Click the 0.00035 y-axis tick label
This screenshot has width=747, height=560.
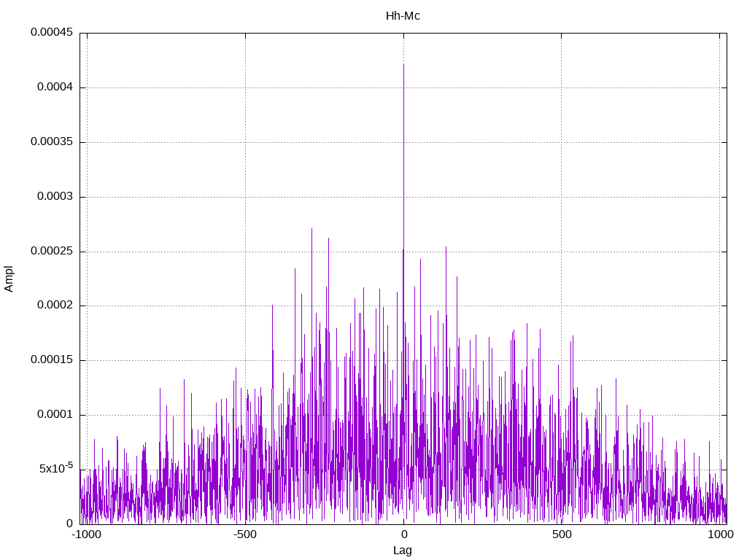click(x=52, y=141)
